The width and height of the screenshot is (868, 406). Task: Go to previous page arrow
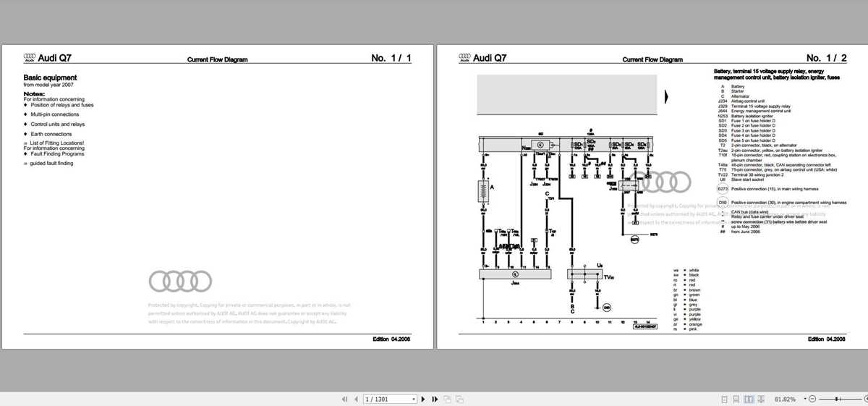[355, 399]
